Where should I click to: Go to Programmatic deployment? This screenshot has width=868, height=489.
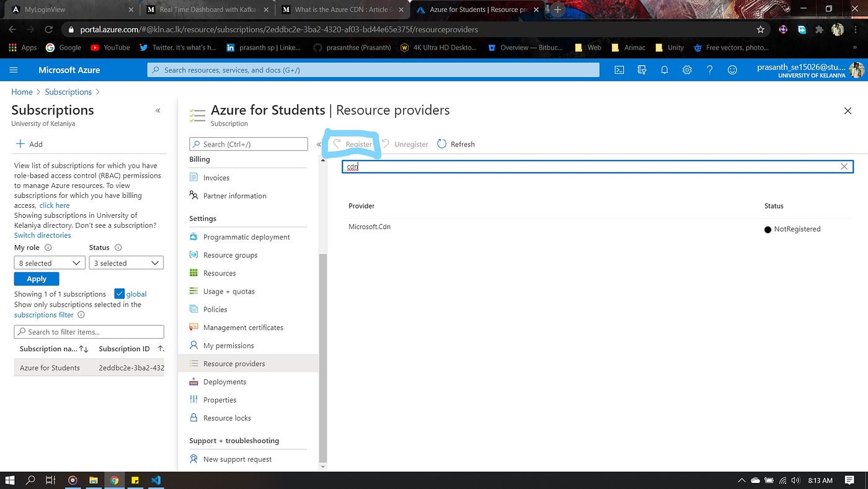[248, 237]
